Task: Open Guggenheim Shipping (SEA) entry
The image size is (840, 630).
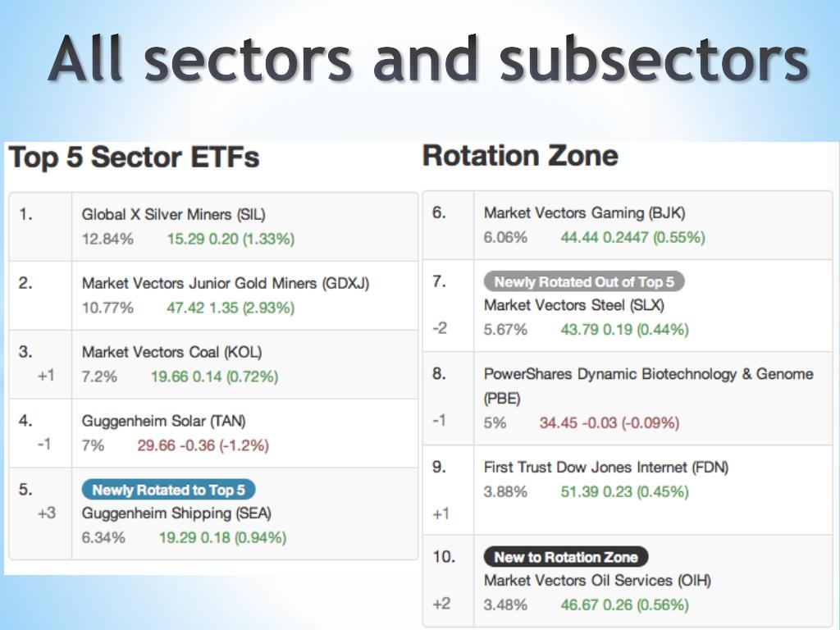Action: (176, 514)
